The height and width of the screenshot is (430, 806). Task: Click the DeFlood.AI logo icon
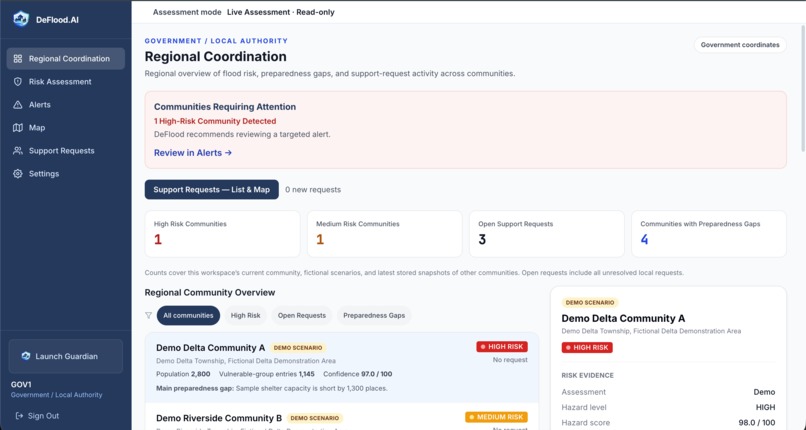coord(21,20)
